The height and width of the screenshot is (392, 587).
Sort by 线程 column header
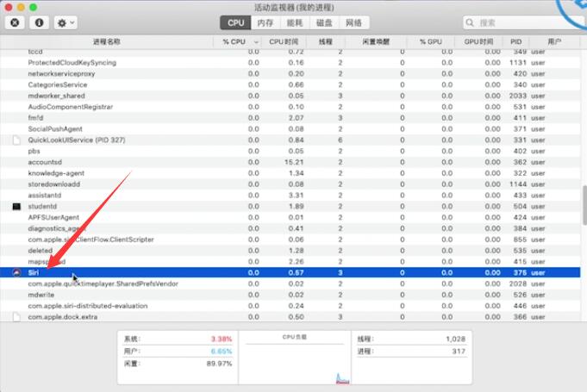(x=325, y=41)
